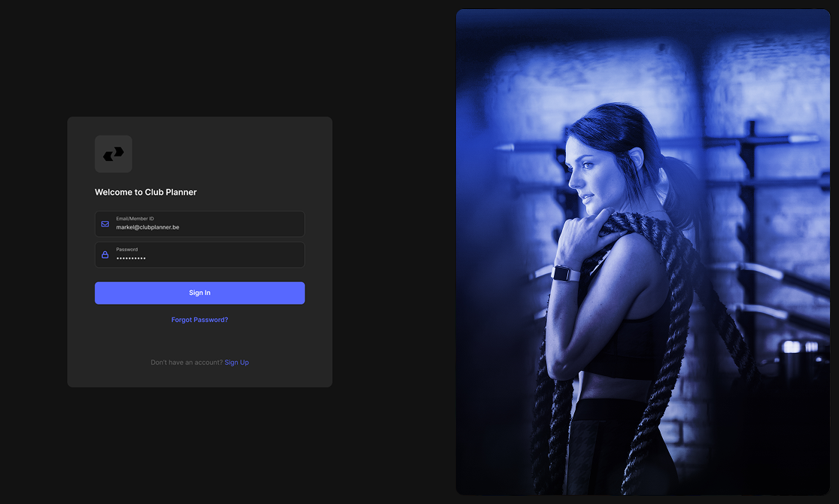The height and width of the screenshot is (504, 839).
Task: Select the markel@clubplanner.be email text
Action: point(147,227)
